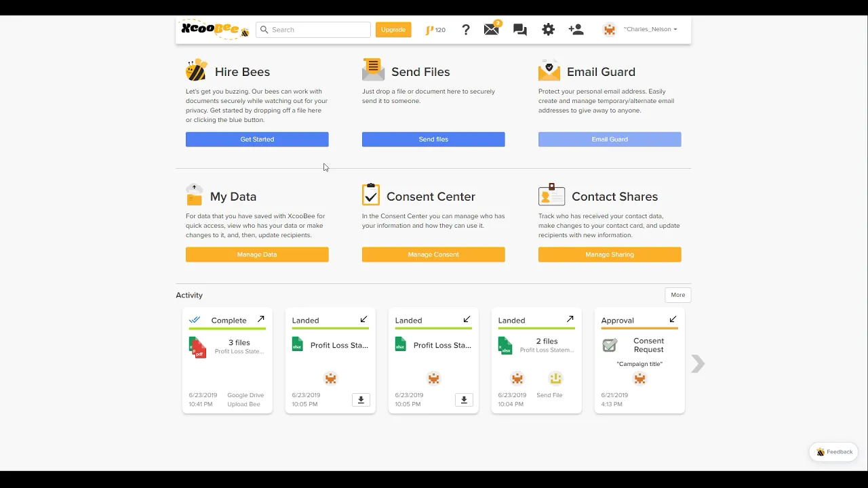Viewport: 868px width, 488px height.
Task: Click the Email Guard button
Action: pos(610,139)
